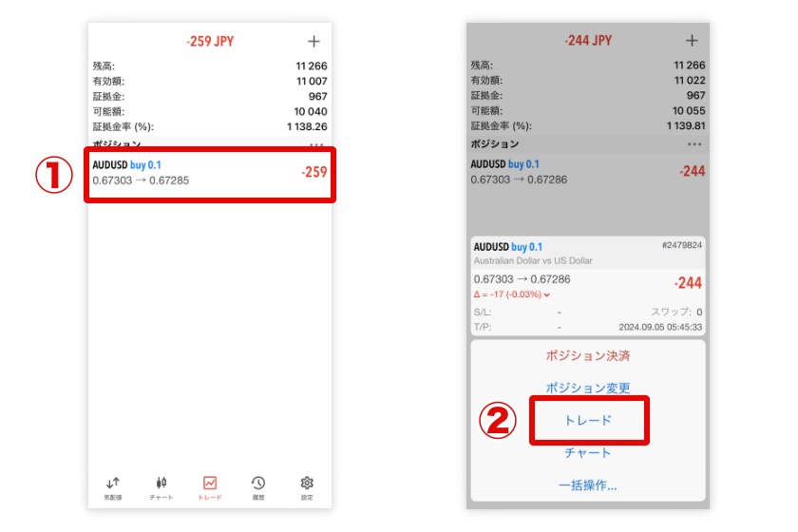Screen dimensions: 798x532
Task: Select the トレード icon in bottom bar
Action: (x=210, y=483)
